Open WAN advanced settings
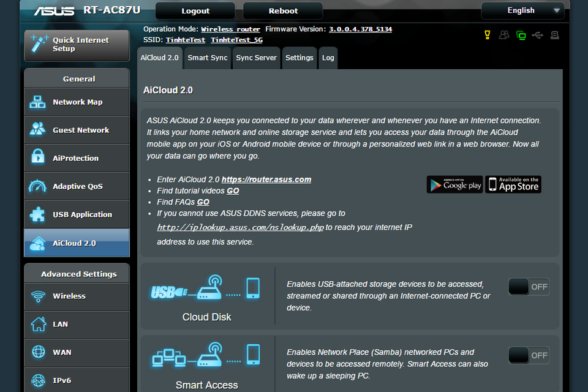588x392 pixels. pos(77,353)
